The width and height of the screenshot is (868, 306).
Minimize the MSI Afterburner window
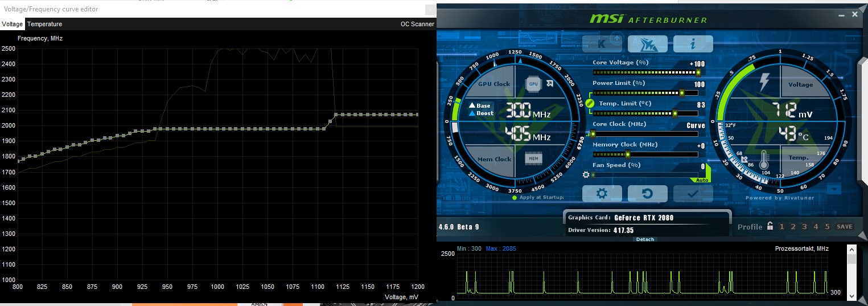pyautogui.click(x=841, y=15)
